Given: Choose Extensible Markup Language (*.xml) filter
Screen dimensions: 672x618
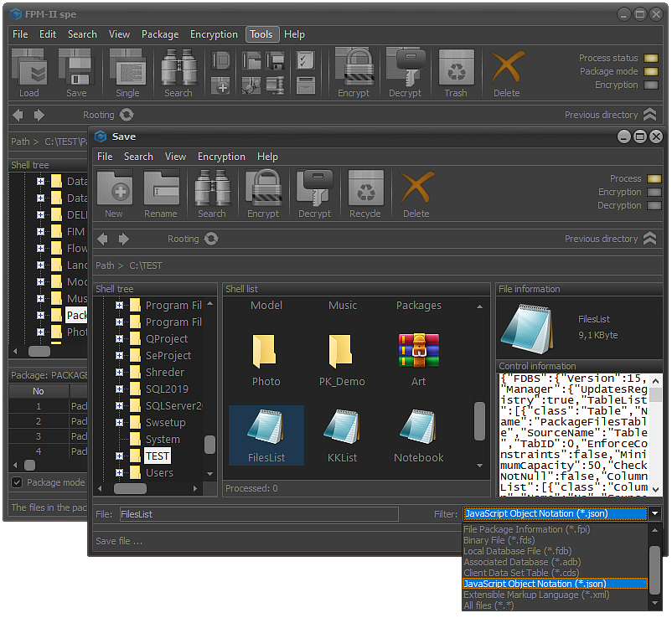Looking at the screenshot, I should click(x=556, y=595).
